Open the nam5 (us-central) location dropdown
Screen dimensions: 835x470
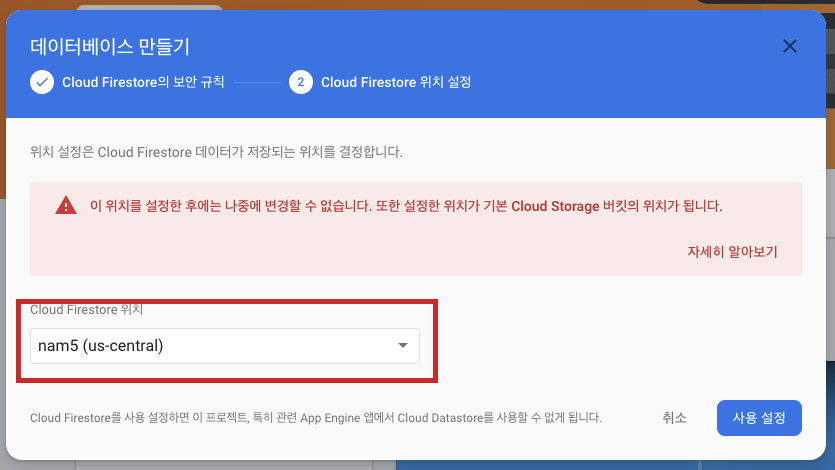(x=225, y=346)
